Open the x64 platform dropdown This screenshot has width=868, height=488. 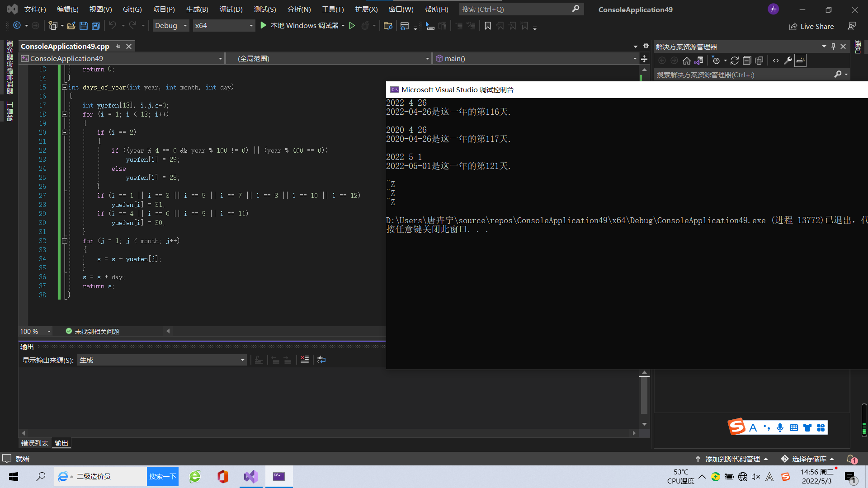click(x=224, y=26)
